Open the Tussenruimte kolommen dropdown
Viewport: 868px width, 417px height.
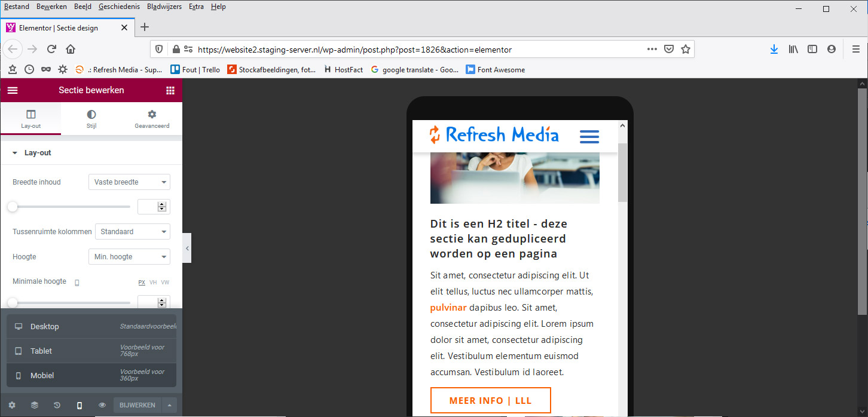click(x=133, y=232)
